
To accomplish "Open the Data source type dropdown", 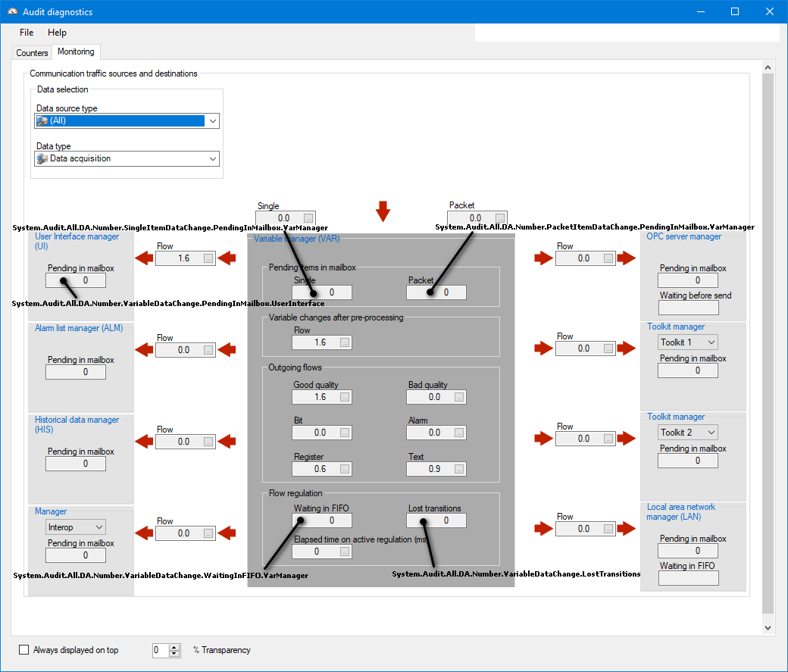I will [213, 120].
